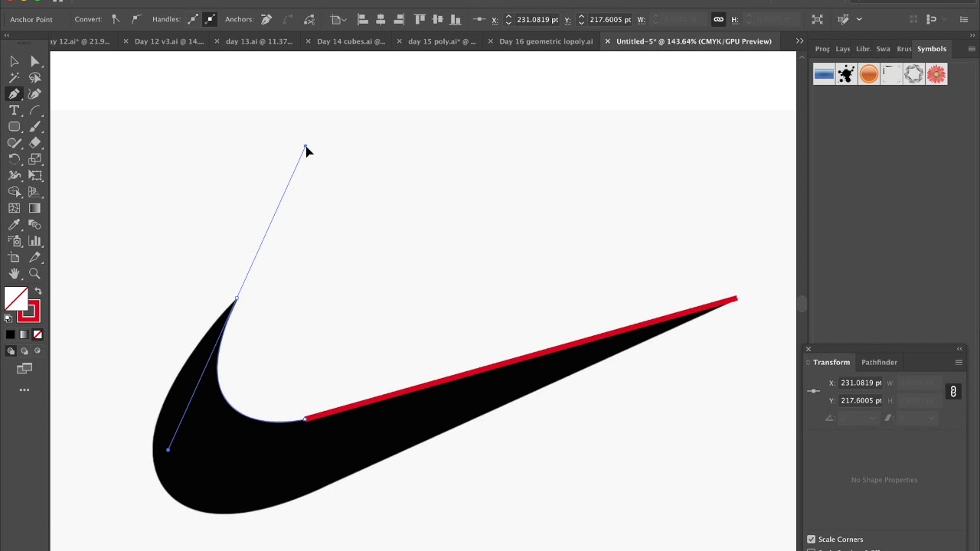Select the Artboard tool

coord(15,257)
